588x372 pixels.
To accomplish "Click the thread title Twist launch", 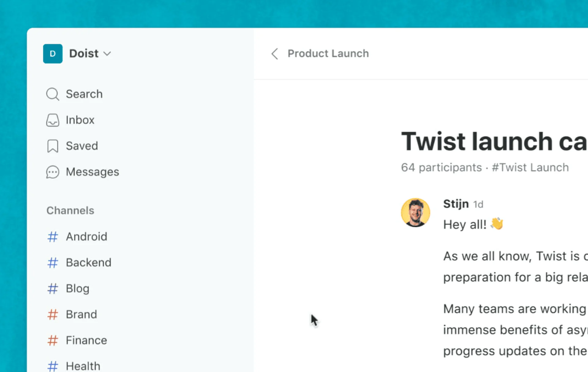I will (x=478, y=141).
